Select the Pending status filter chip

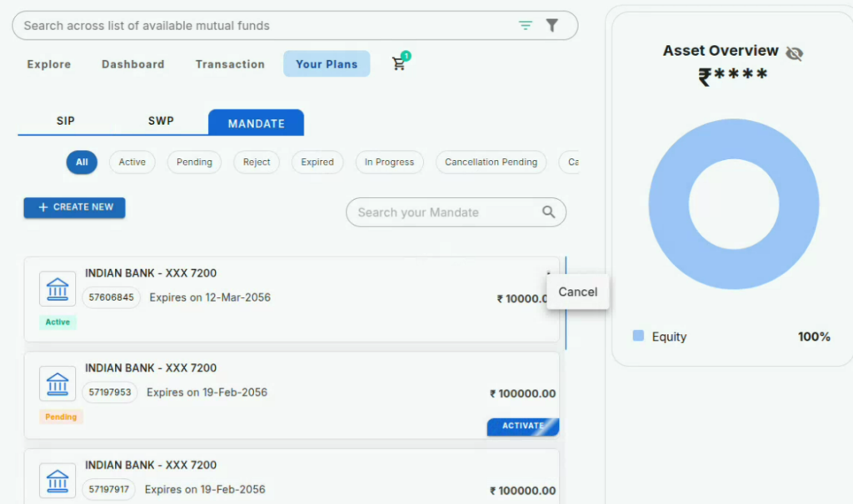tap(194, 162)
